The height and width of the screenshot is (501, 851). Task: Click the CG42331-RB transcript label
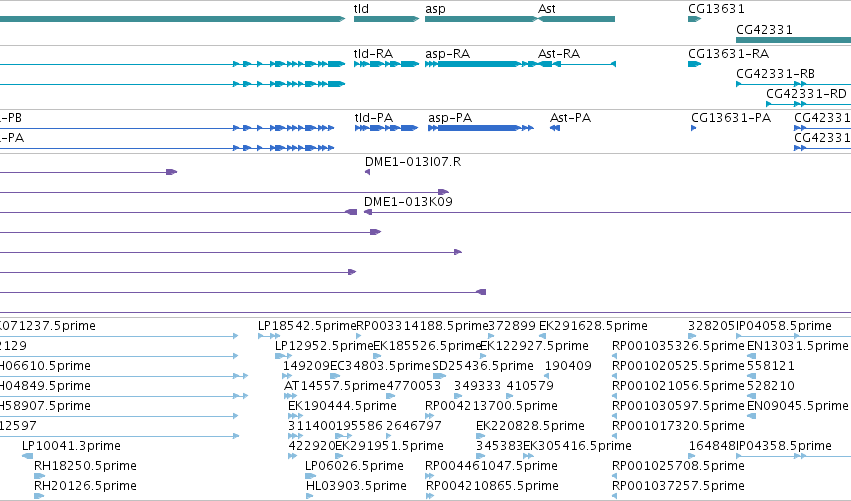coord(776,73)
